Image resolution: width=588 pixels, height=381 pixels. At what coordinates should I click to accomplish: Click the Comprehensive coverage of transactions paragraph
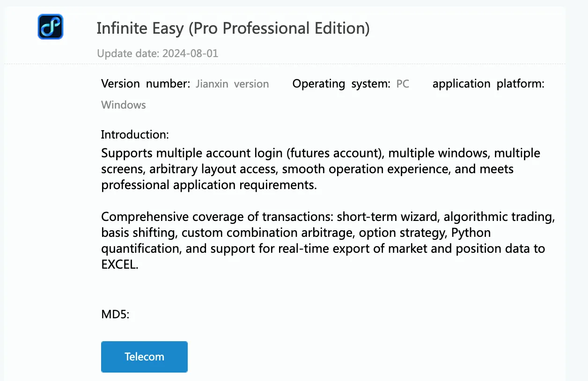[328, 241]
